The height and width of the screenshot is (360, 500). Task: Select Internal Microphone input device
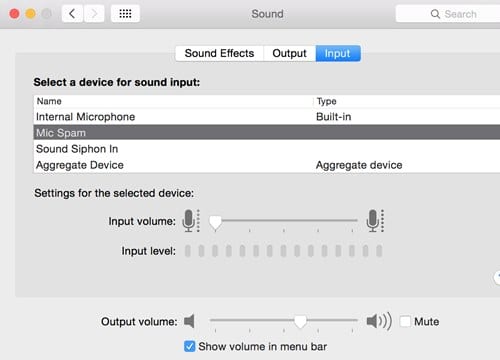click(x=267, y=117)
